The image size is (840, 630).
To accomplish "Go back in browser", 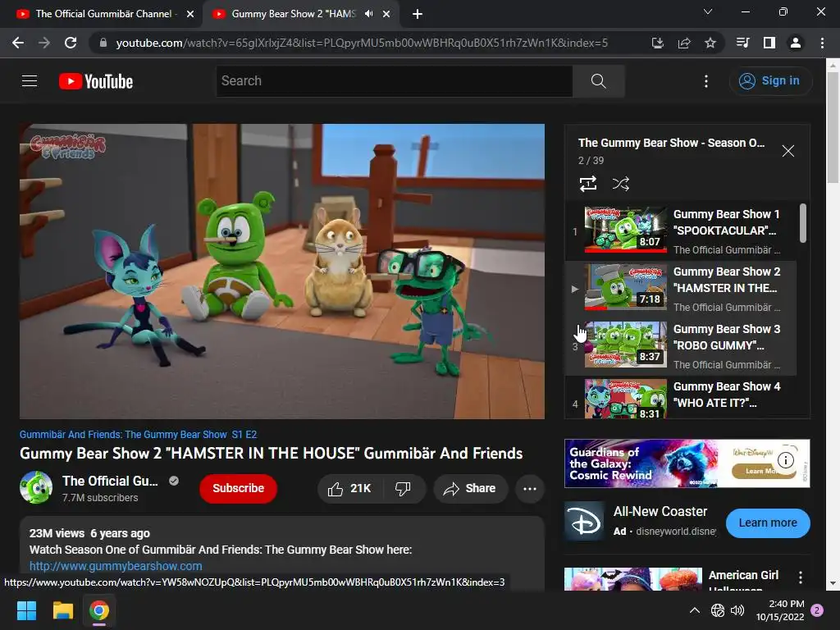I will coord(18,43).
